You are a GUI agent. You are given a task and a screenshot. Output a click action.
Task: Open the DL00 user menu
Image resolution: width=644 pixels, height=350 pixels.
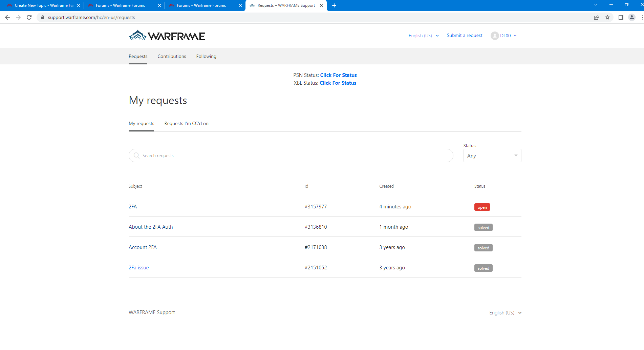(504, 36)
